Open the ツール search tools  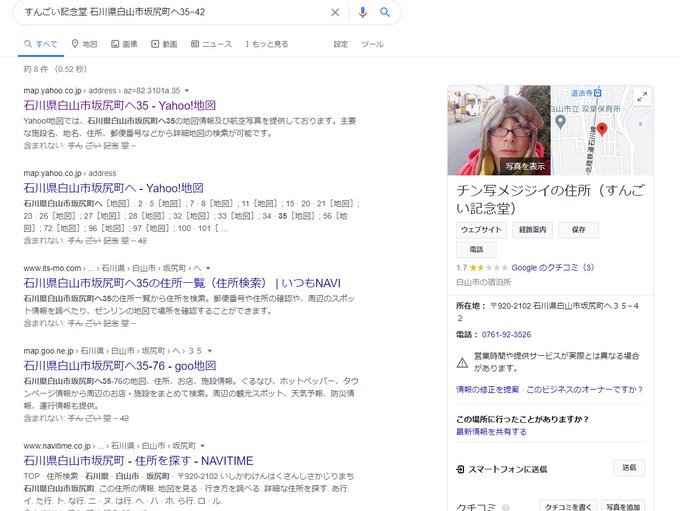[373, 44]
